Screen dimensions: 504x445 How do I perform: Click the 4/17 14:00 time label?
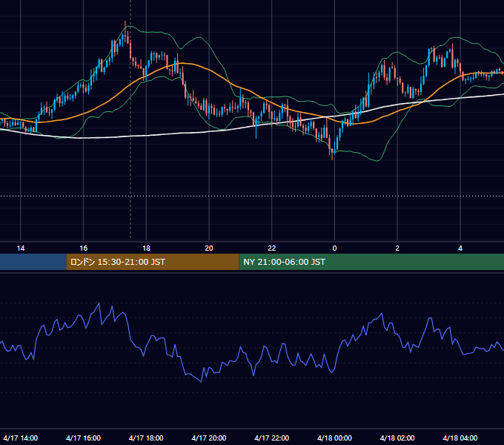click(21, 438)
